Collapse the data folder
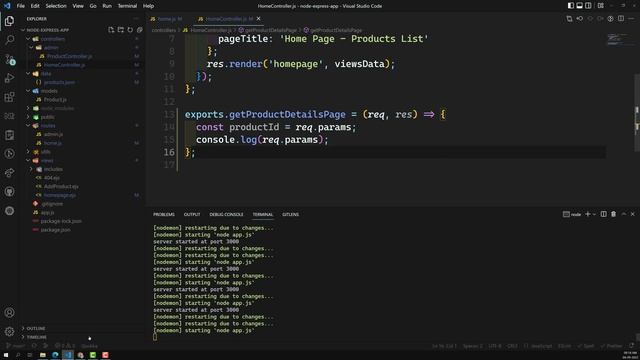The width and height of the screenshot is (640, 360). tap(28, 73)
